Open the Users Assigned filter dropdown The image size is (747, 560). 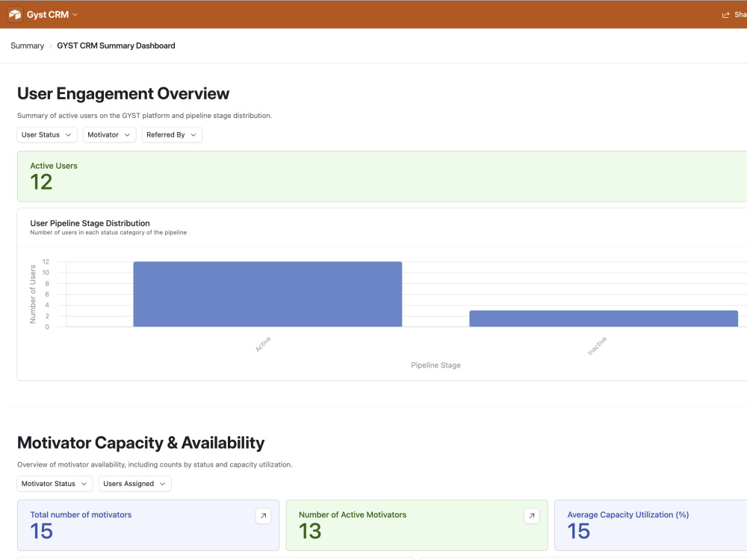(x=134, y=484)
